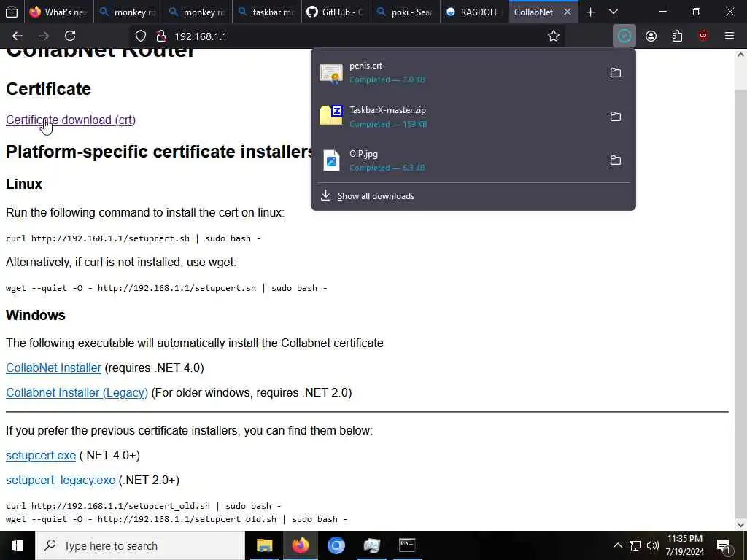Open the downloaded OIP.jpg file

coord(457,160)
